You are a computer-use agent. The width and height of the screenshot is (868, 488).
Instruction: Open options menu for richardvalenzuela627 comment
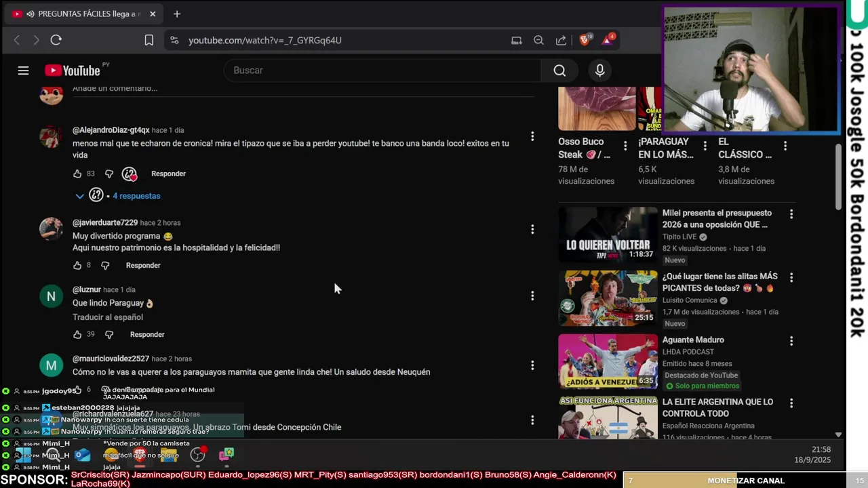coord(532,420)
